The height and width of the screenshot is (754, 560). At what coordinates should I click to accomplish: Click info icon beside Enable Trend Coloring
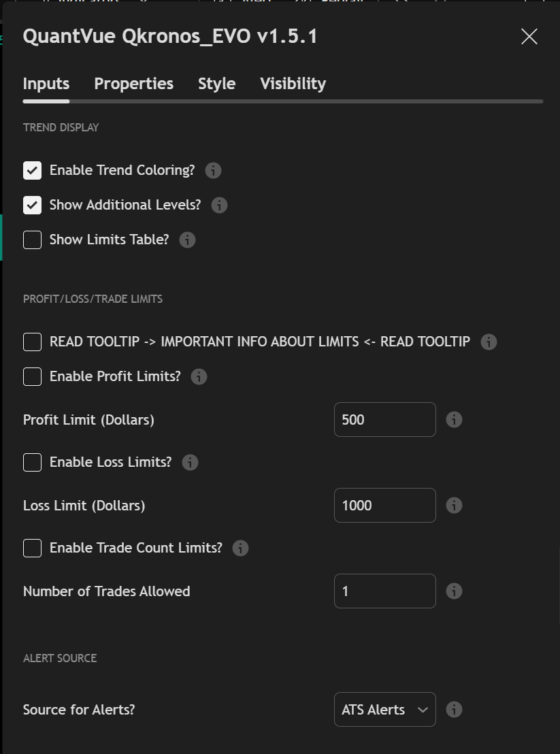click(x=213, y=170)
